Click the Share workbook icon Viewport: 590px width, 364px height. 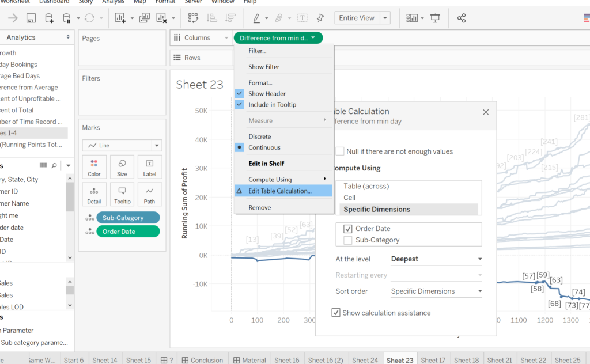462,18
